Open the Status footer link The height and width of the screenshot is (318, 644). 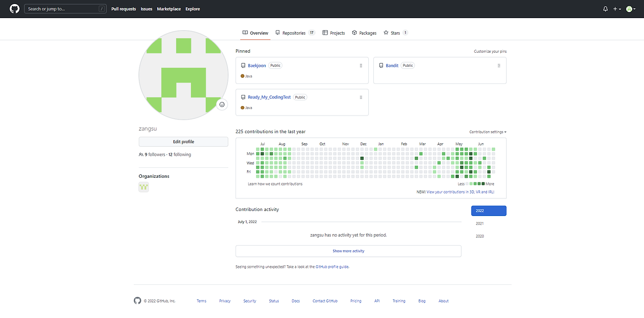(x=274, y=301)
